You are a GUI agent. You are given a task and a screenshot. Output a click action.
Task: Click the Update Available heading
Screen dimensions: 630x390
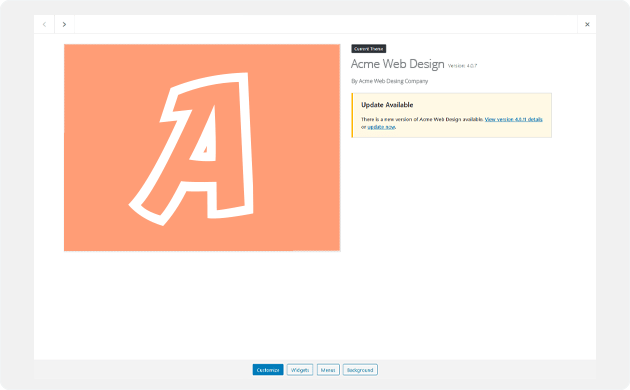click(387, 105)
